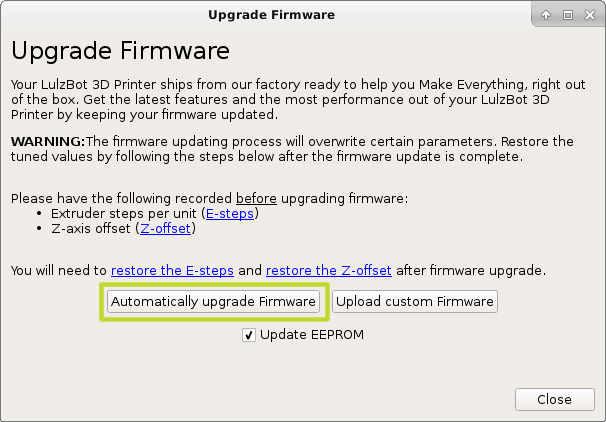Image resolution: width=606 pixels, height=422 pixels.
Task: Click the X icon in the title bar
Action: (588, 15)
